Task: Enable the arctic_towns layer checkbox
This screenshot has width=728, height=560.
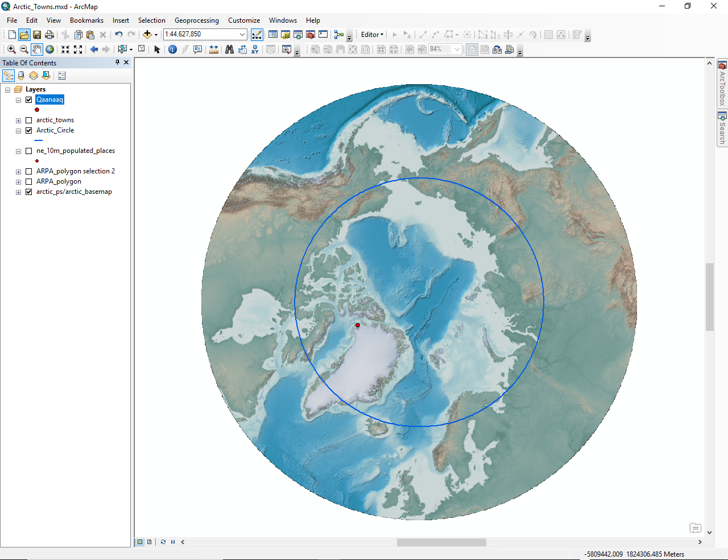Action: [x=29, y=121]
